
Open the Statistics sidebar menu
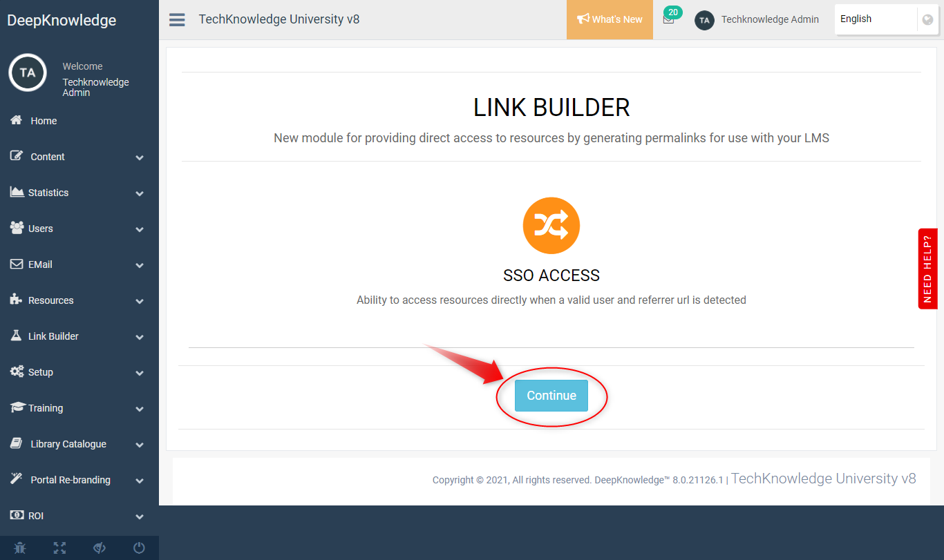point(79,193)
